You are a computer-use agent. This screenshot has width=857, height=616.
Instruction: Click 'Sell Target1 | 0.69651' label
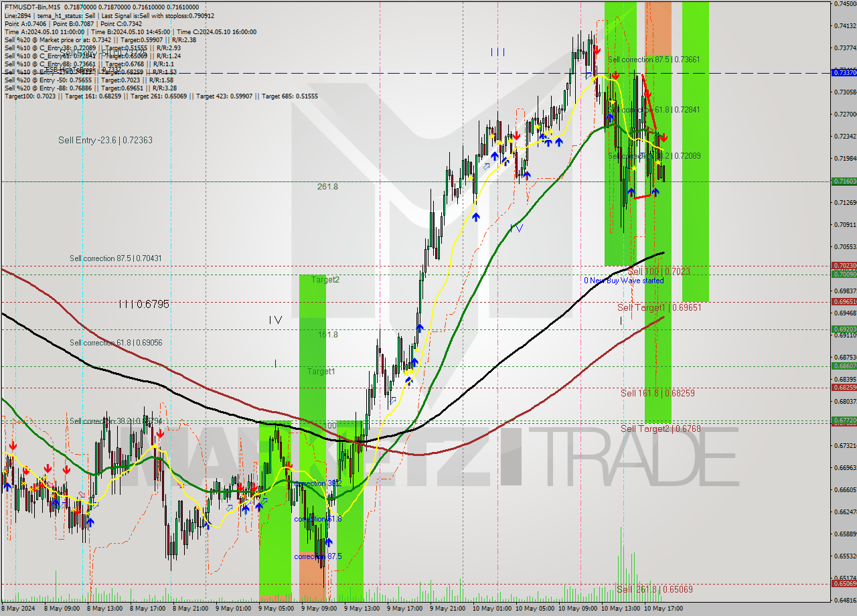(659, 307)
